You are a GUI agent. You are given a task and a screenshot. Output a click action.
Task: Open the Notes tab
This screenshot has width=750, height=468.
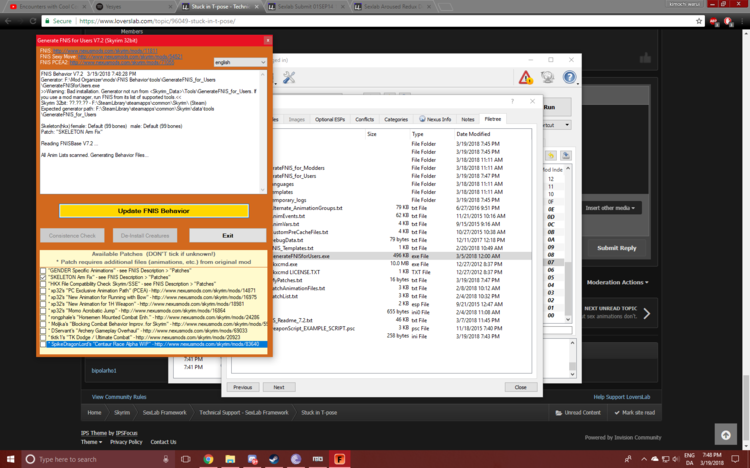(468, 120)
